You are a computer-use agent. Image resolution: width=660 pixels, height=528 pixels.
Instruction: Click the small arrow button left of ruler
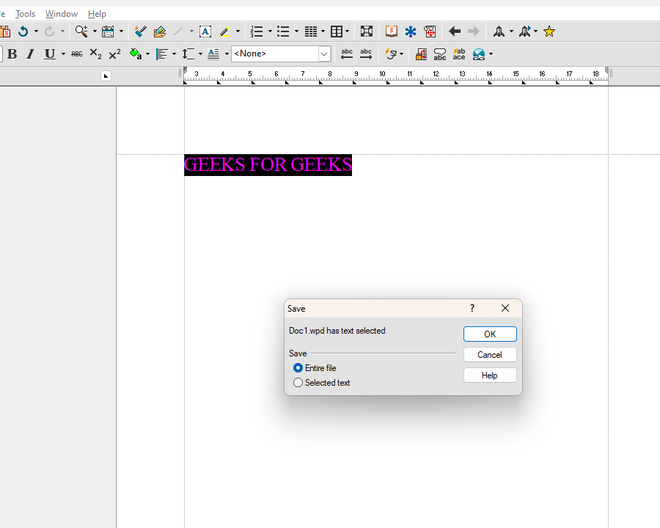coord(106,76)
